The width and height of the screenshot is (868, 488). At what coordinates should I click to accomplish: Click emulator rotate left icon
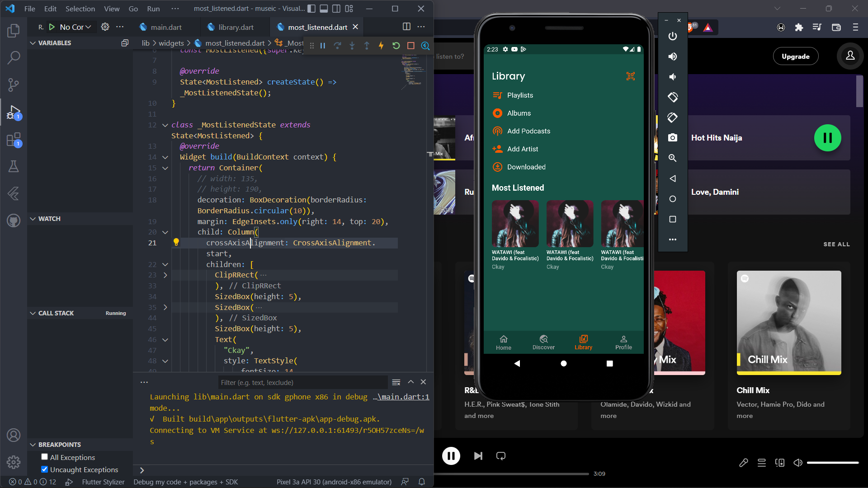pyautogui.click(x=673, y=97)
